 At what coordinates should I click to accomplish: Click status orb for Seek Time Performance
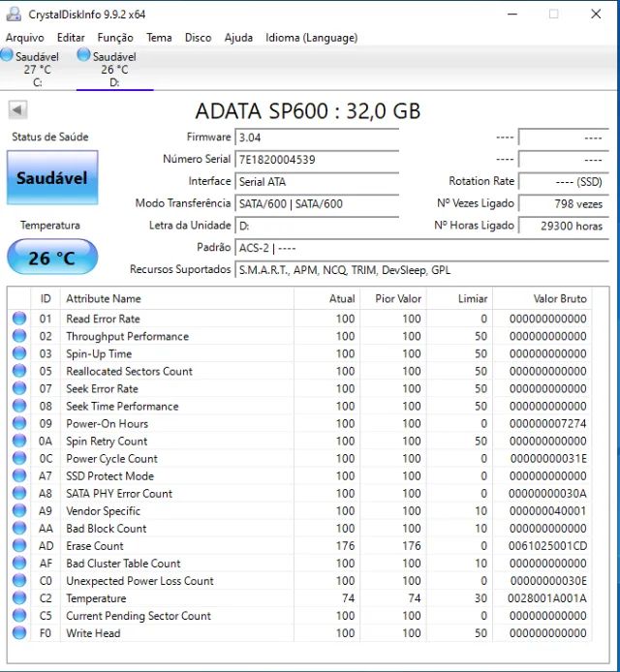[19, 406]
